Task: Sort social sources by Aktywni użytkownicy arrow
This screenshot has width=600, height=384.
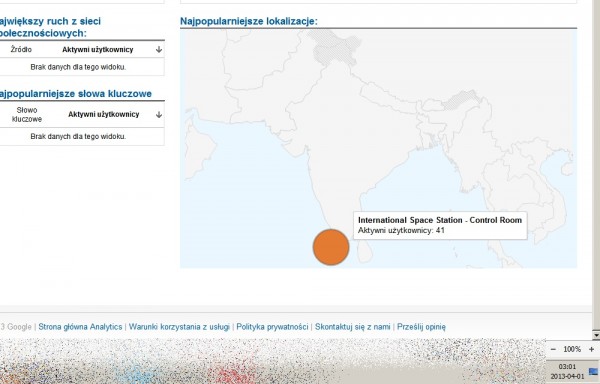Action: tap(159, 50)
